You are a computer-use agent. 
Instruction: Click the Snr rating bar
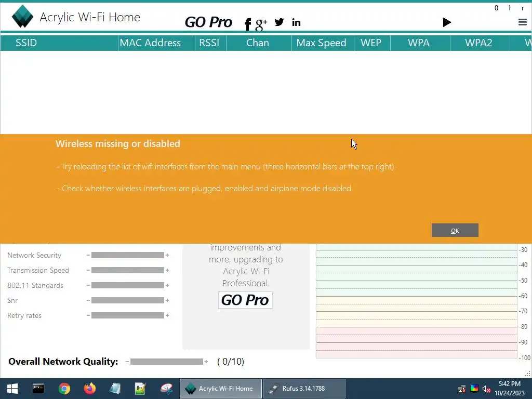tap(128, 300)
